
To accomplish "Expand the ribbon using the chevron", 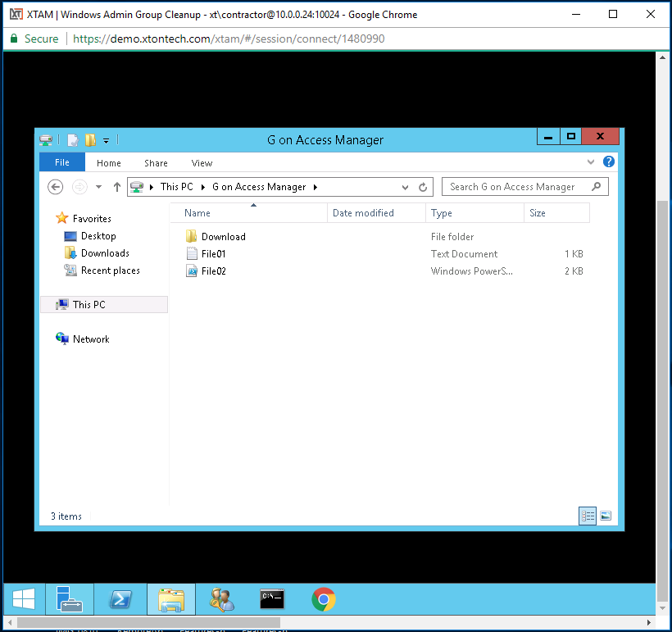I will pyautogui.click(x=592, y=162).
